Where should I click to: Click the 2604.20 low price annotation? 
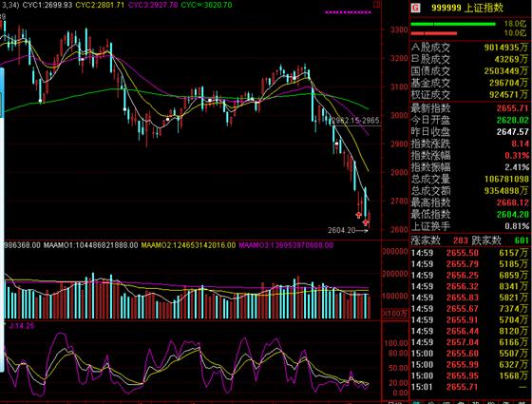tap(342, 230)
